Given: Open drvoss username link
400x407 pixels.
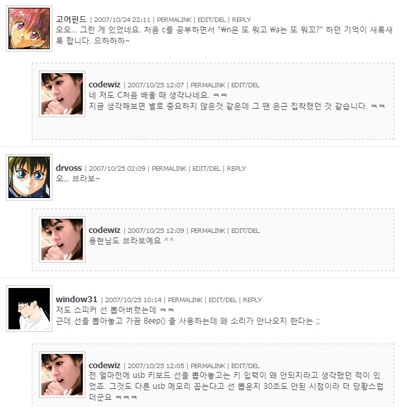Looking at the screenshot, I should (69, 168).
